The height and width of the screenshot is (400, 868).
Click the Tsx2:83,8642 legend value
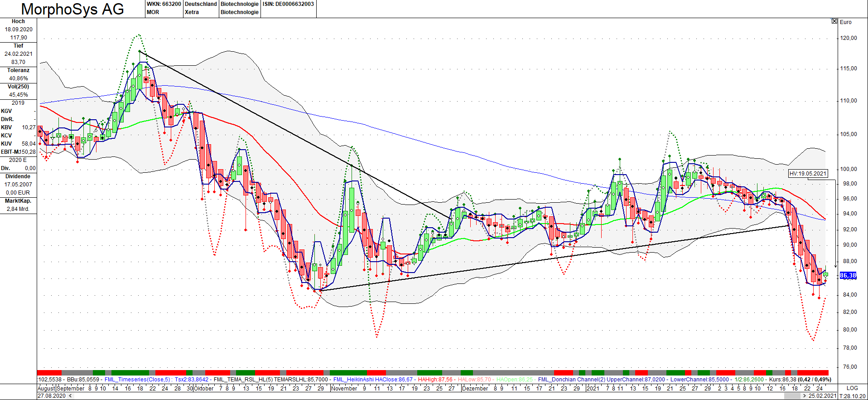pyautogui.click(x=192, y=380)
